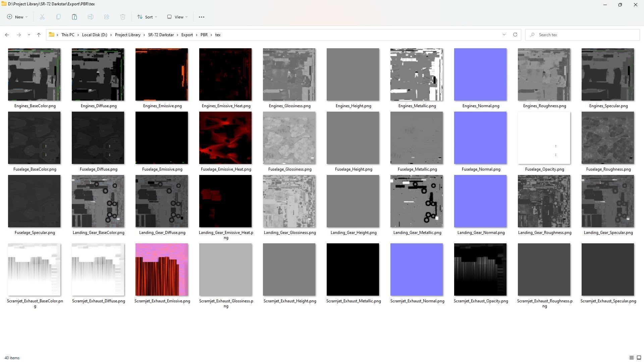Open the New item dropdown

(x=17, y=17)
